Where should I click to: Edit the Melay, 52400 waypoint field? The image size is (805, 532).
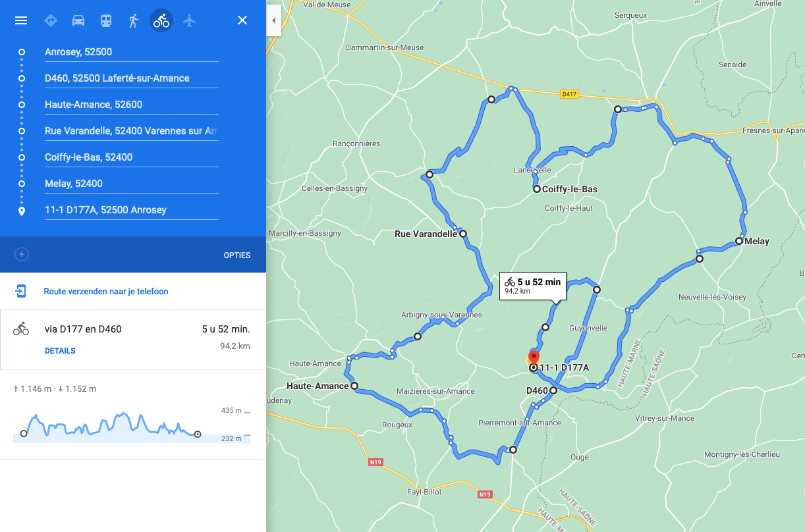coord(131,184)
